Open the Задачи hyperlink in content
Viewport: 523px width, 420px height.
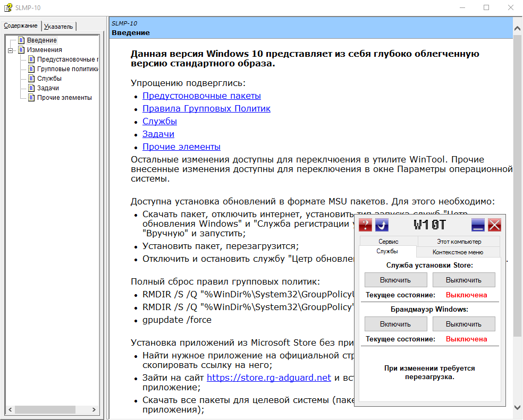click(x=158, y=134)
